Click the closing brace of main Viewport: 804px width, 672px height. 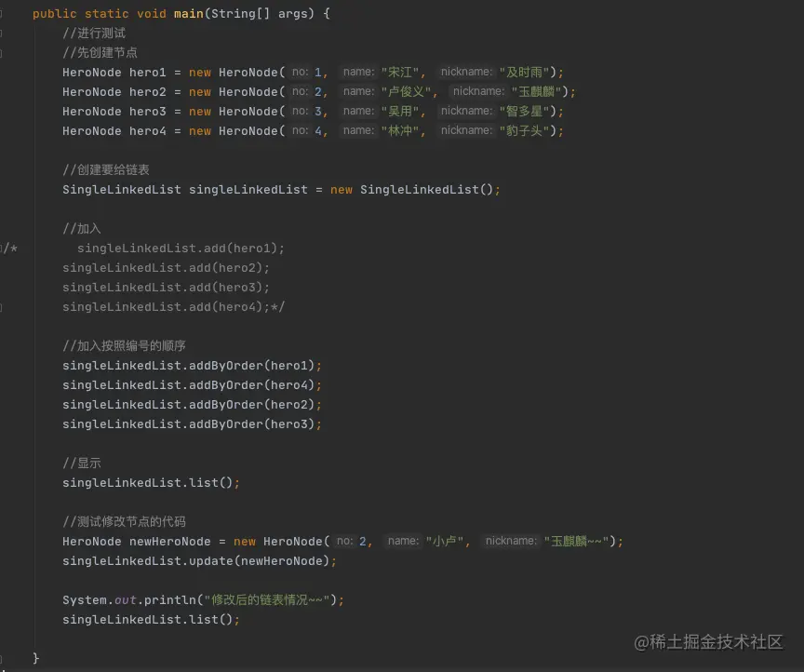[x=36, y=658]
